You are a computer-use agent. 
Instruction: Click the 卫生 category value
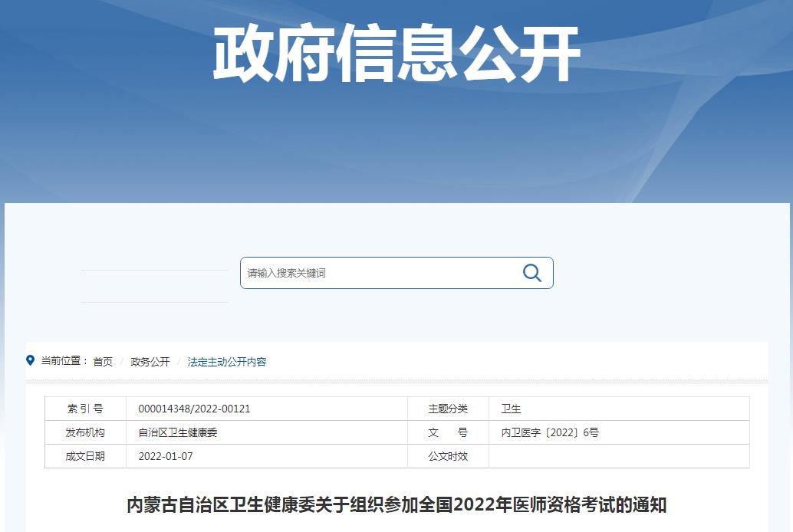[511, 409]
